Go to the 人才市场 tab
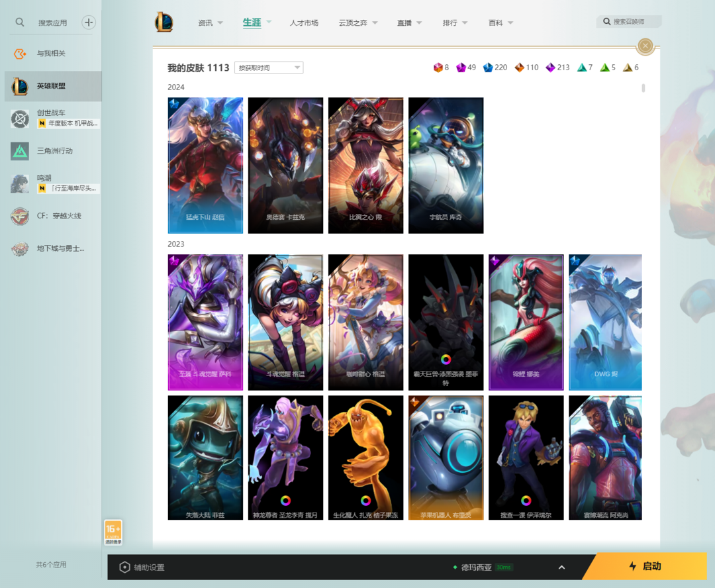The image size is (715, 588). (x=304, y=23)
